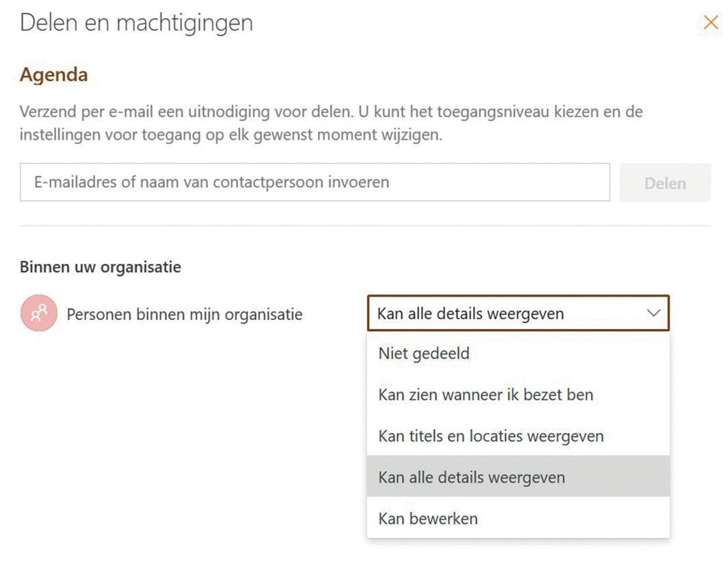This screenshot has width=728, height=577.
Task: Choose 'Kan zien wanneer ik bezet ben'
Action: coord(485,395)
